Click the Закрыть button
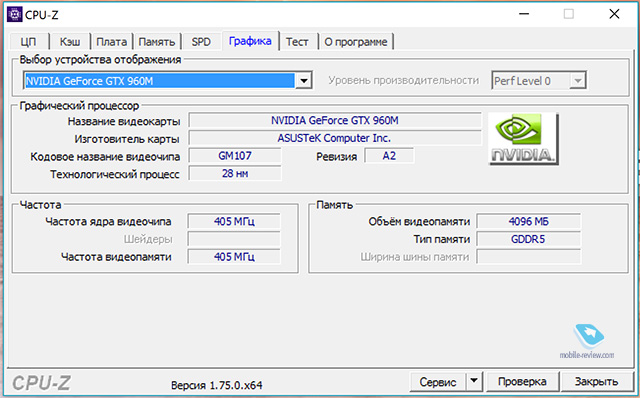 [596, 382]
